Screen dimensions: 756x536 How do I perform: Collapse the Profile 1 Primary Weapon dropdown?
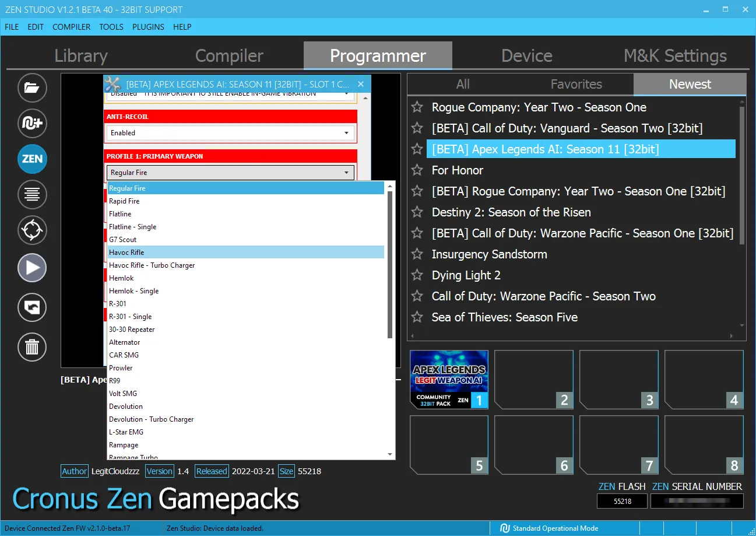pos(231,173)
